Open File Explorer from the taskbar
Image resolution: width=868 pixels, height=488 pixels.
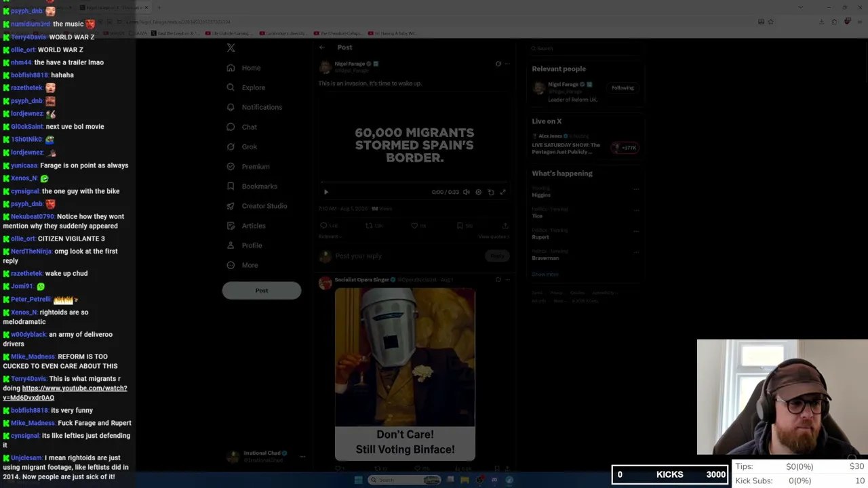(x=465, y=480)
